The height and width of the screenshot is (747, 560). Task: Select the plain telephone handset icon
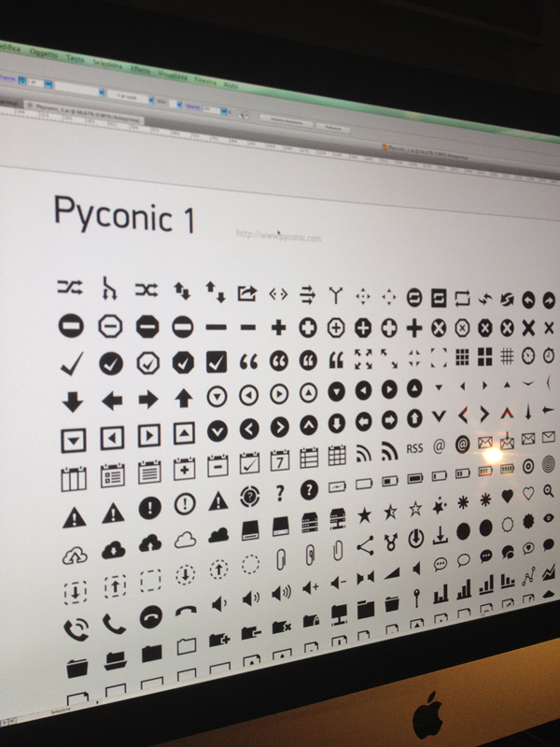pos(114,624)
